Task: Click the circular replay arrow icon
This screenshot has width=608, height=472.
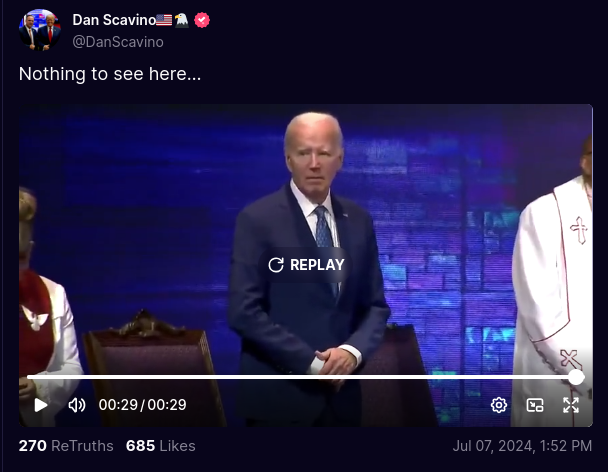Action: coord(276,265)
